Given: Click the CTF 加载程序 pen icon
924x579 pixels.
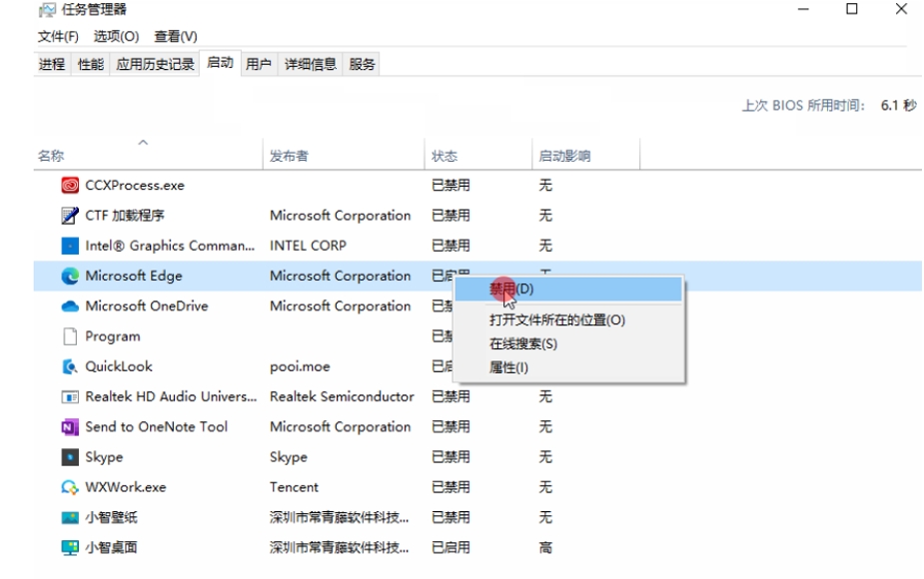Looking at the screenshot, I should (x=70, y=216).
